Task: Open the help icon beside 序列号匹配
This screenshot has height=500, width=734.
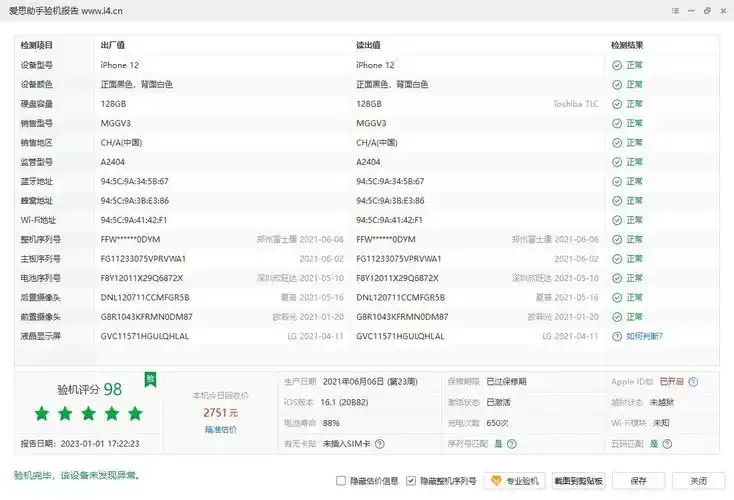Action: (512, 443)
